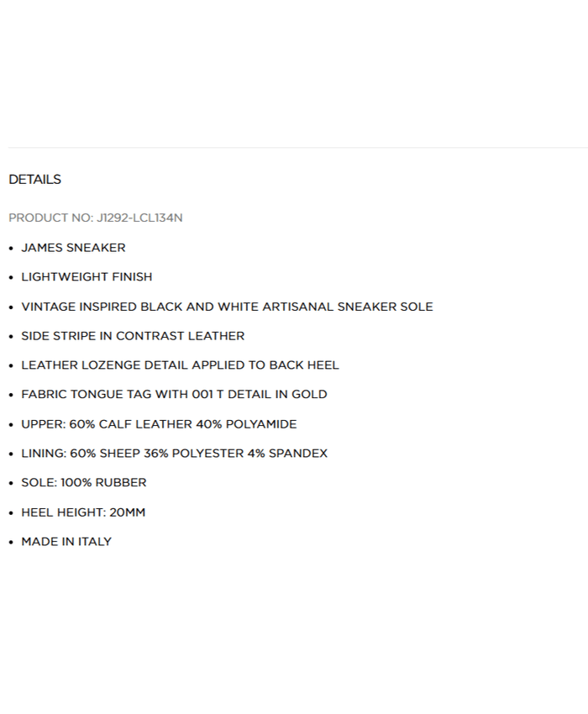This screenshot has height=714, width=588.
Task: Click the bullet before SOLE: 100% RUBBER
Action: 11,484
